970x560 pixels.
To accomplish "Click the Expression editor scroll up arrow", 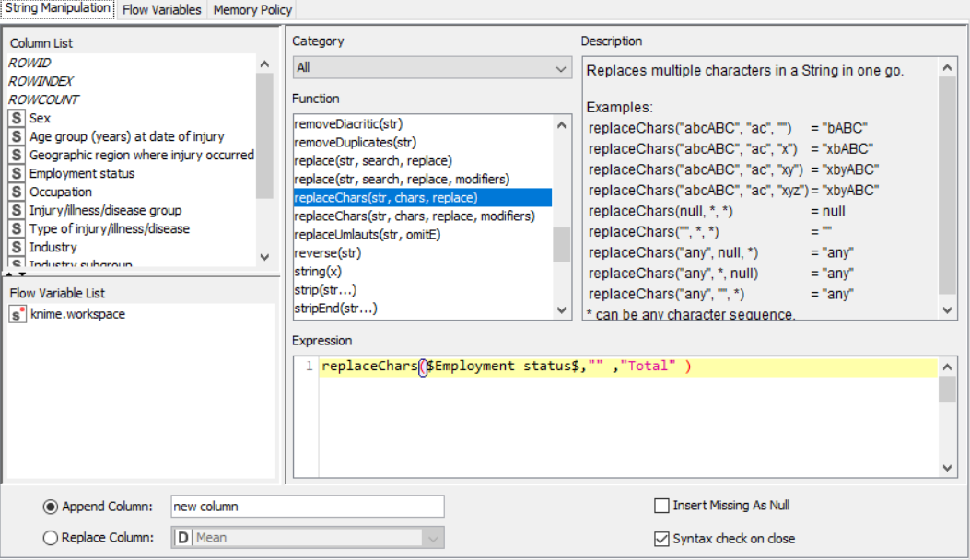I will pyautogui.click(x=947, y=367).
